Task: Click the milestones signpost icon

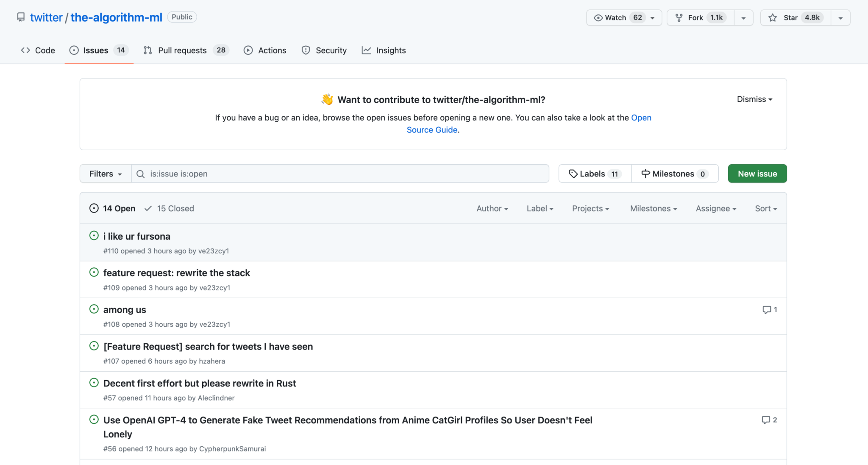Action: click(x=646, y=174)
